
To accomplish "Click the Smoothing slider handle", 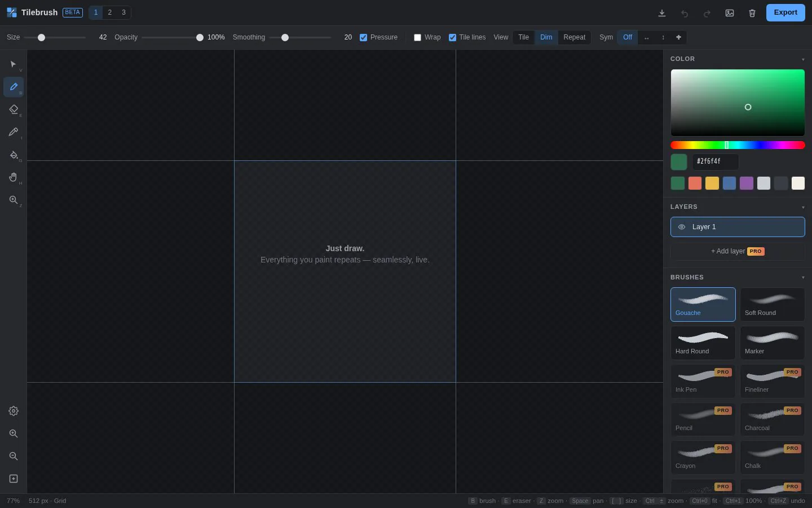I will [x=285, y=37].
